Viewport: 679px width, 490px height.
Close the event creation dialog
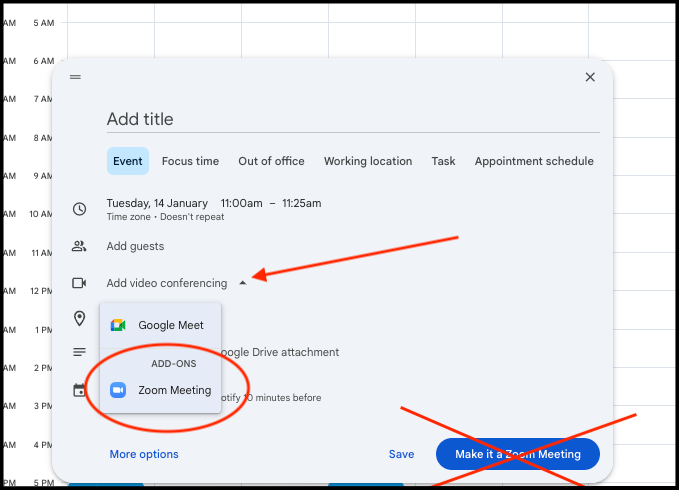(590, 77)
